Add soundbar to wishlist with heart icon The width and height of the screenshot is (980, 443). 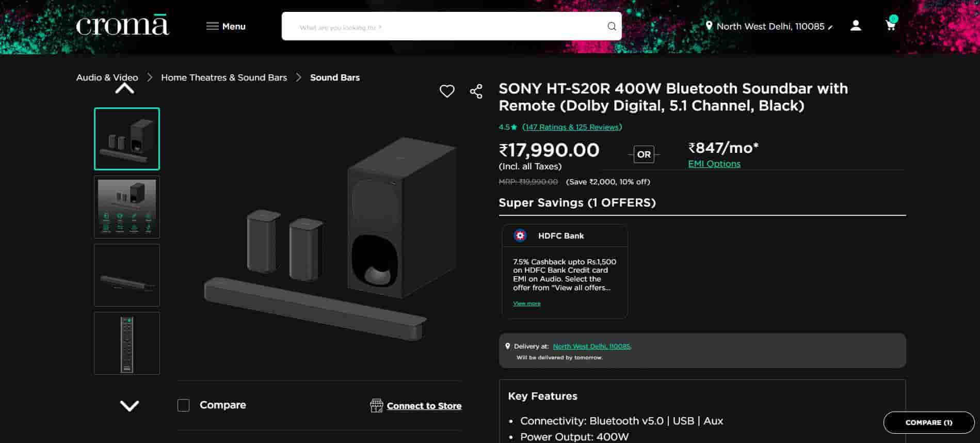coord(447,91)
